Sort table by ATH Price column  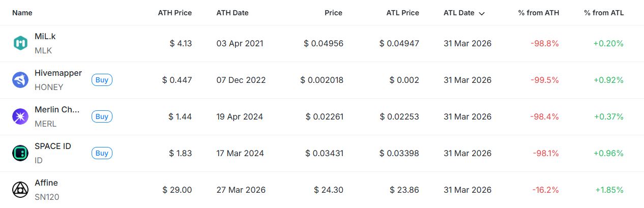pyautogui.click(x=174, y=13)
